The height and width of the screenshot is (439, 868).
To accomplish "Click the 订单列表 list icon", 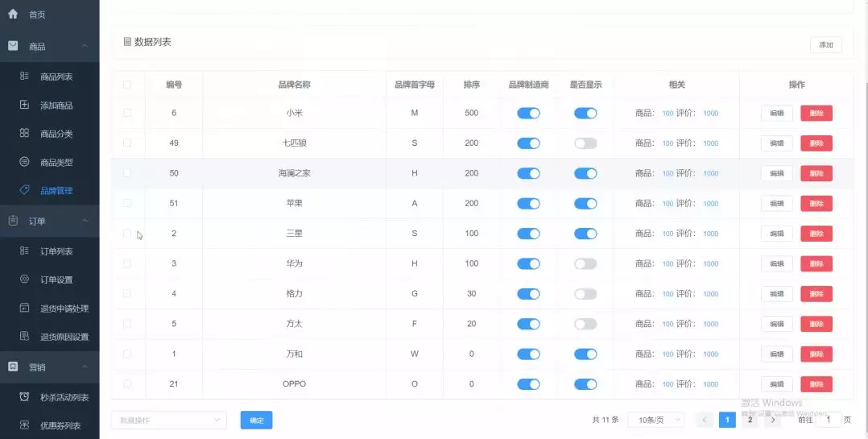I will click(24, 251).
